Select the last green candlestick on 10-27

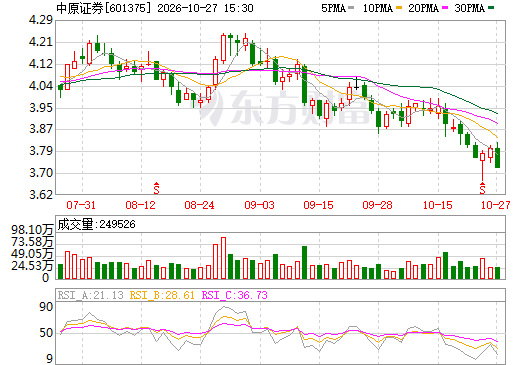497,155
